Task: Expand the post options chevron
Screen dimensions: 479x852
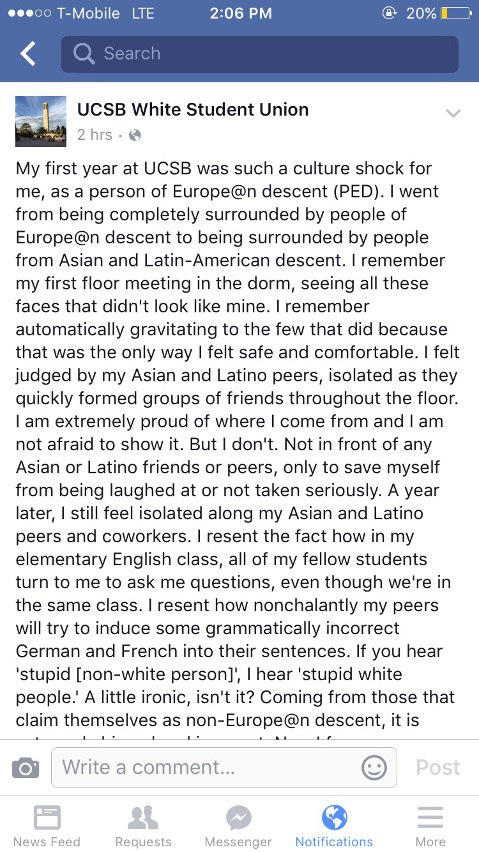Action: point(453,113)
